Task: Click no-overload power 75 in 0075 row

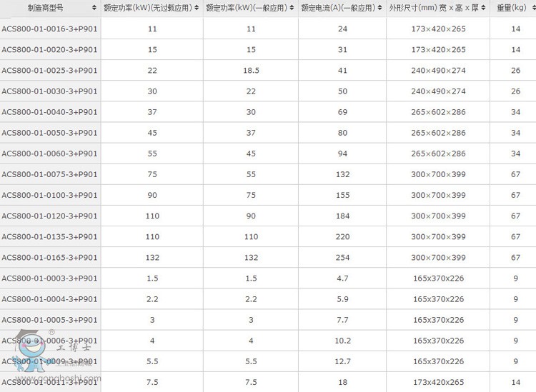Action: coord(152,174)
